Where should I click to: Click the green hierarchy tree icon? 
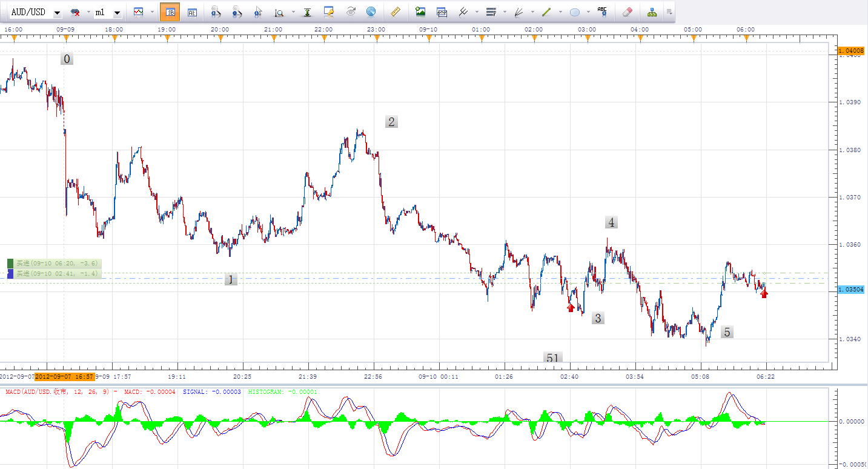[x=652, y=12]
